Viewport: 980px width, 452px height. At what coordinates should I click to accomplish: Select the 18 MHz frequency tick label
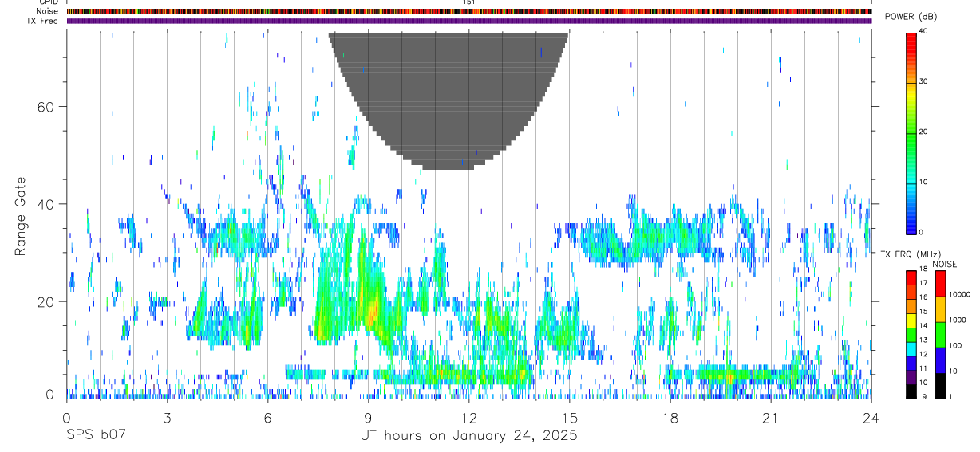coord(923,269)
